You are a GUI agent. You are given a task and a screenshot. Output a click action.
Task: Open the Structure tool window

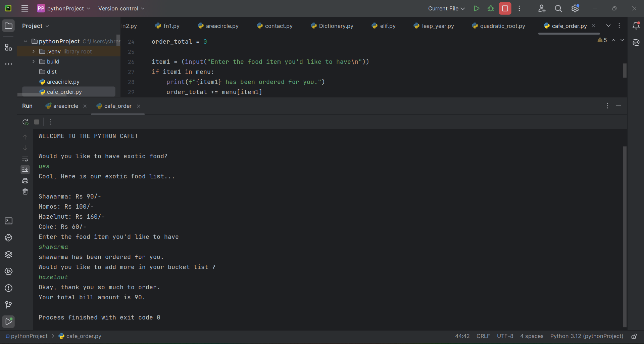(x=9, y=47)
